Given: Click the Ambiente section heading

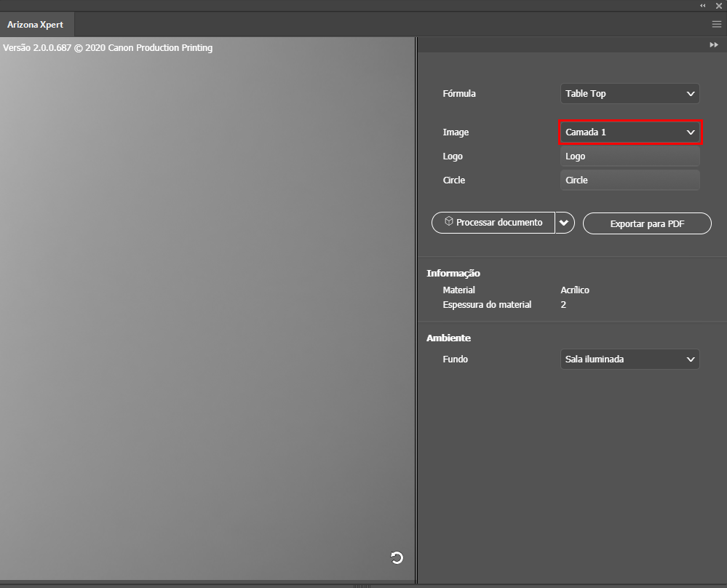Looking at the screenshot, I should pyautogui.click(x=448, y=338).
